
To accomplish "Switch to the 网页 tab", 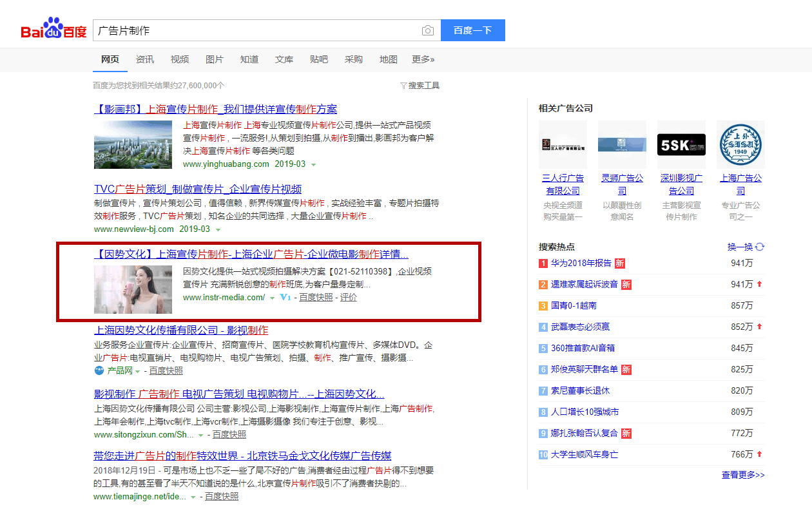I will (110, 59).
